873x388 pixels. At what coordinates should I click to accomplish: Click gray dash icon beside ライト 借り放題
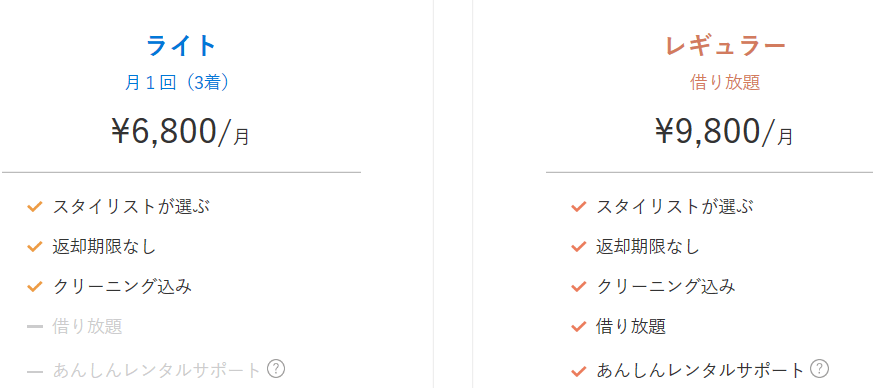(x=35, y=327)
